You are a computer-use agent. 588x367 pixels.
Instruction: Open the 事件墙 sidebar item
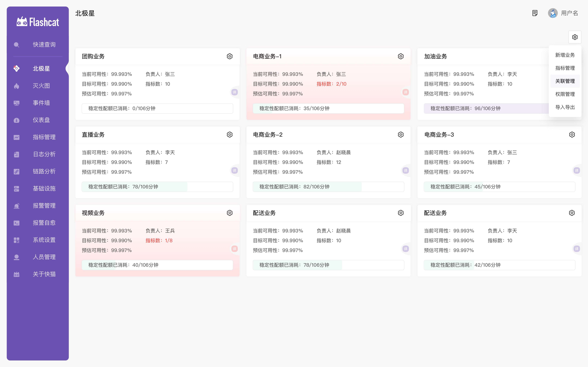coord(41,103)
